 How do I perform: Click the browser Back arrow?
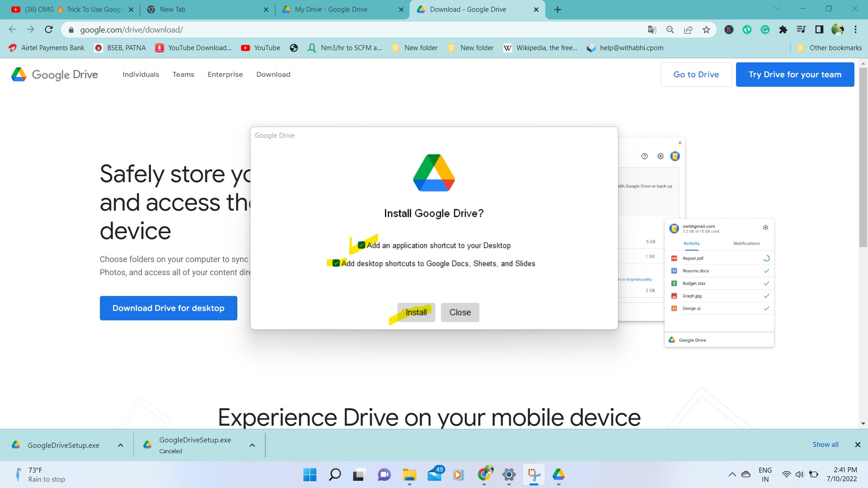(x=12, y=29)
